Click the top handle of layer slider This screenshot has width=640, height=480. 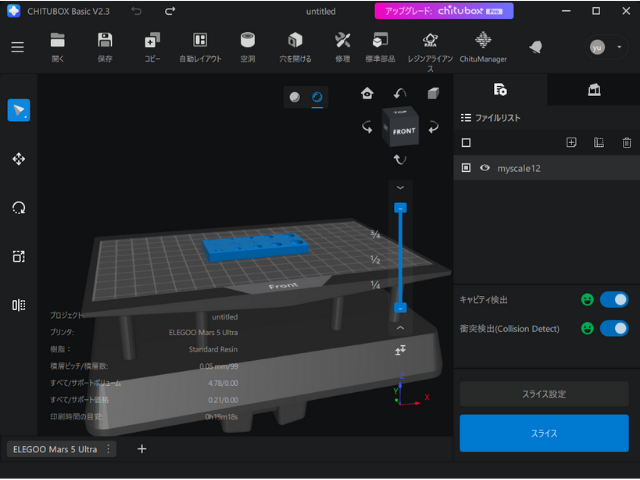pyautogui.click(x=400, y=208)
